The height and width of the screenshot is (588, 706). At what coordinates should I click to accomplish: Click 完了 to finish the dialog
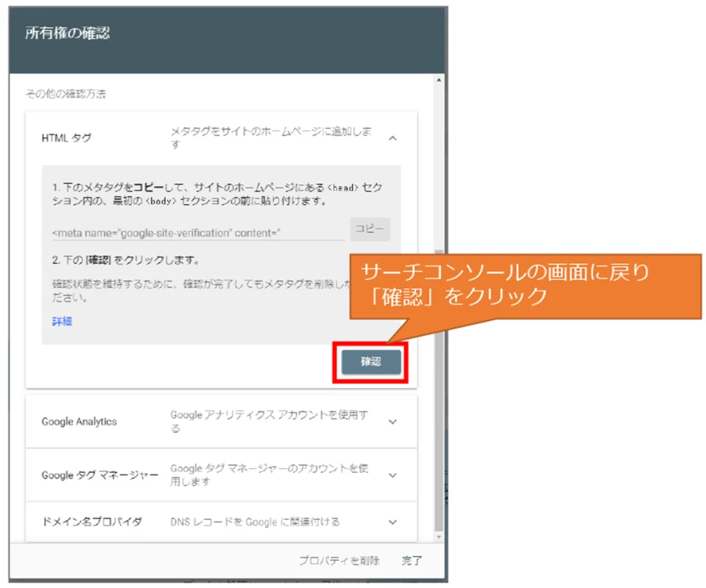pyautogui.click(x=412, y=560)
